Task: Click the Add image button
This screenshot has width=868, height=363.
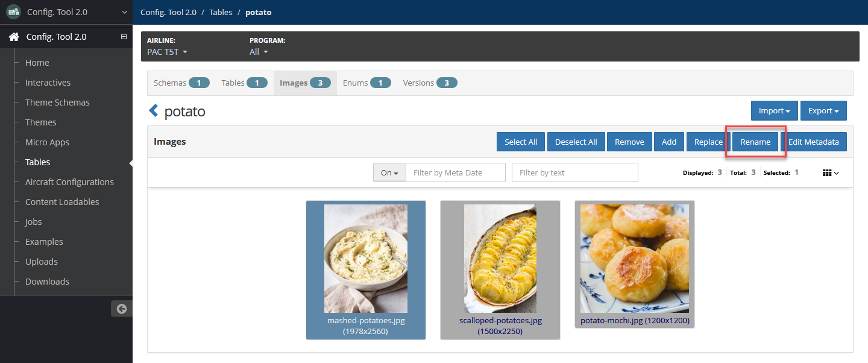Action: click(x=669, y=142)
